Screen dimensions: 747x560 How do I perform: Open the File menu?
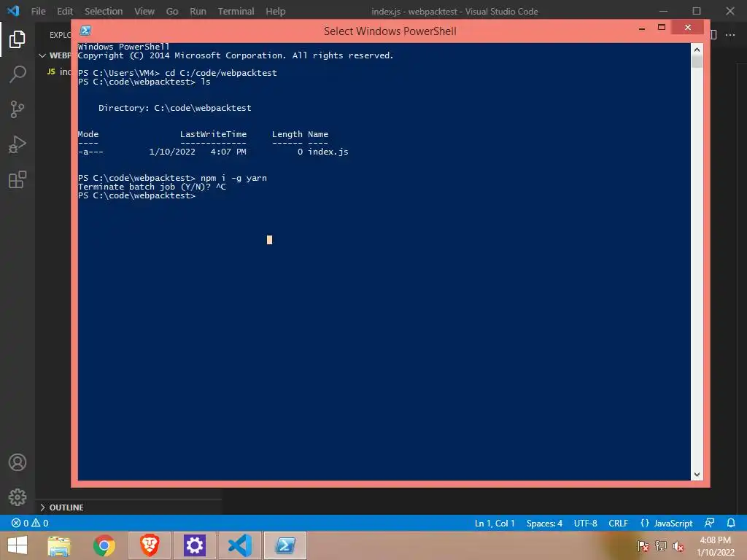coord(38,11)
